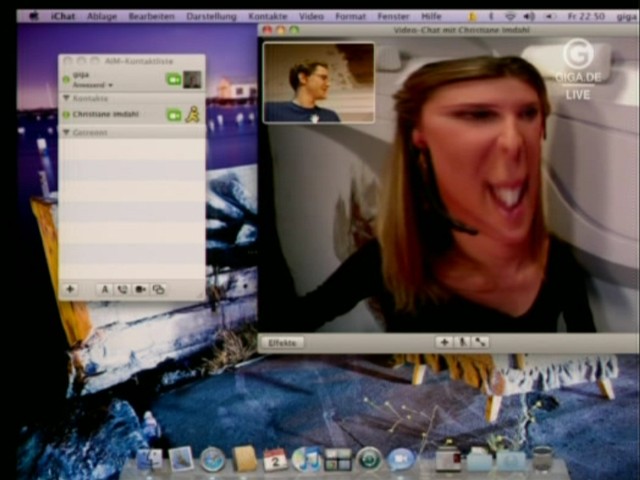The width and height of the screenshot is (640, 480).
Task: Start an audio chat with the phone button
Action: [122, 290]
